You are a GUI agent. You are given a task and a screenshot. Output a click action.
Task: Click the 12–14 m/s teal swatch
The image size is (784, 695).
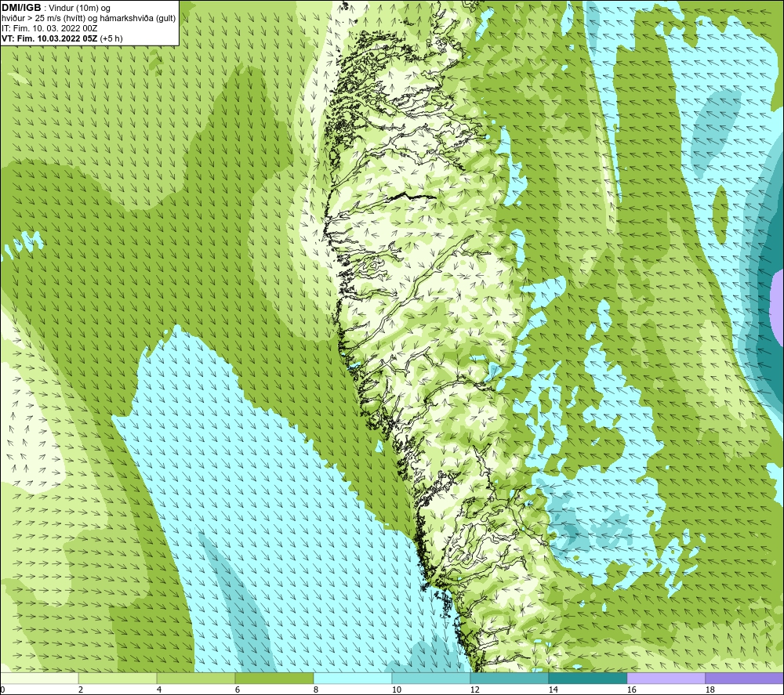[x=510, y=678]
